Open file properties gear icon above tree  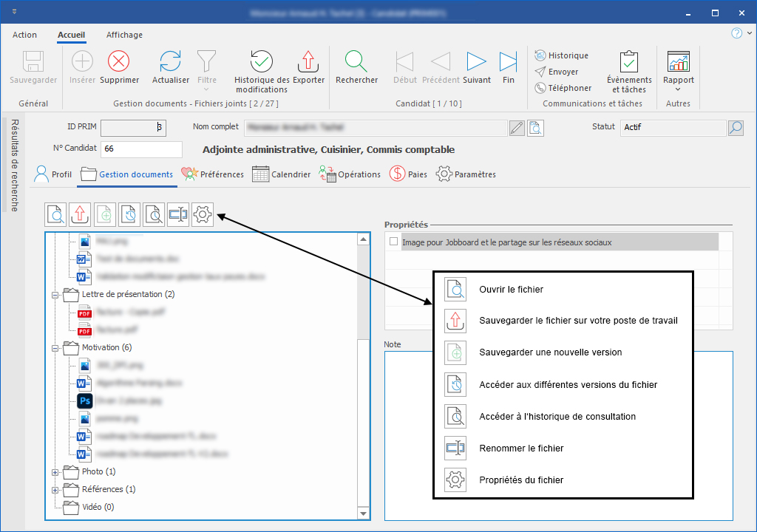pos(203,215)
